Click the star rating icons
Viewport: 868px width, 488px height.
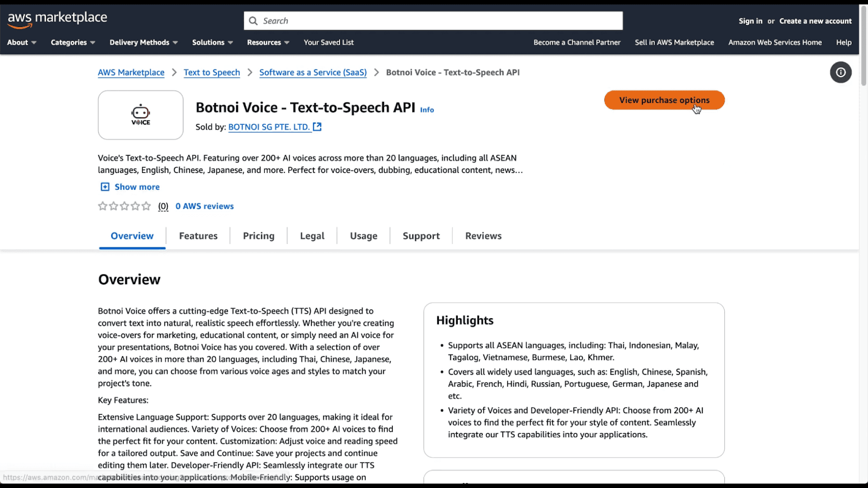coord(124,206)
